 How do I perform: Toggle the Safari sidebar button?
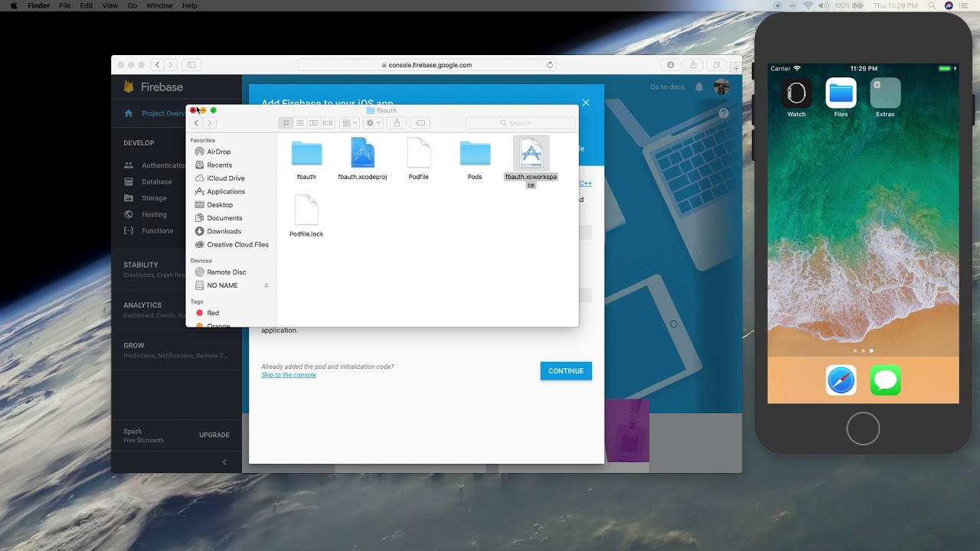pyautogui.click(x=191, y=65)
